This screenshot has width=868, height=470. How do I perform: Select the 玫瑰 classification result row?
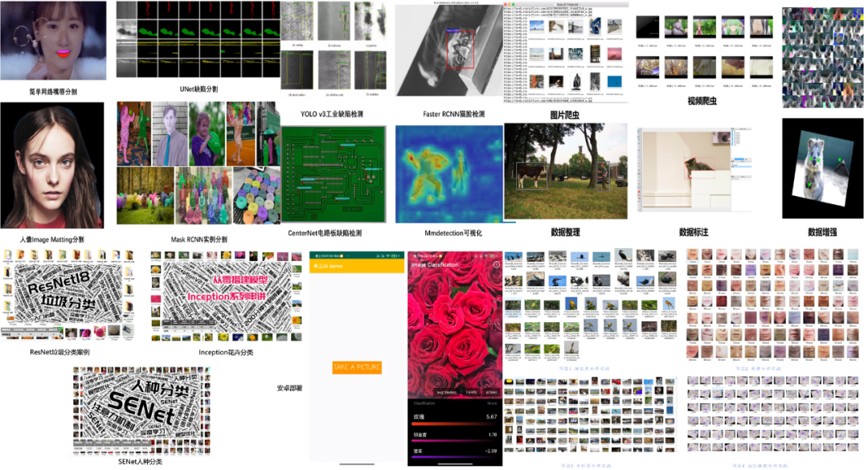pyautogui.click(x=455, y=418)
